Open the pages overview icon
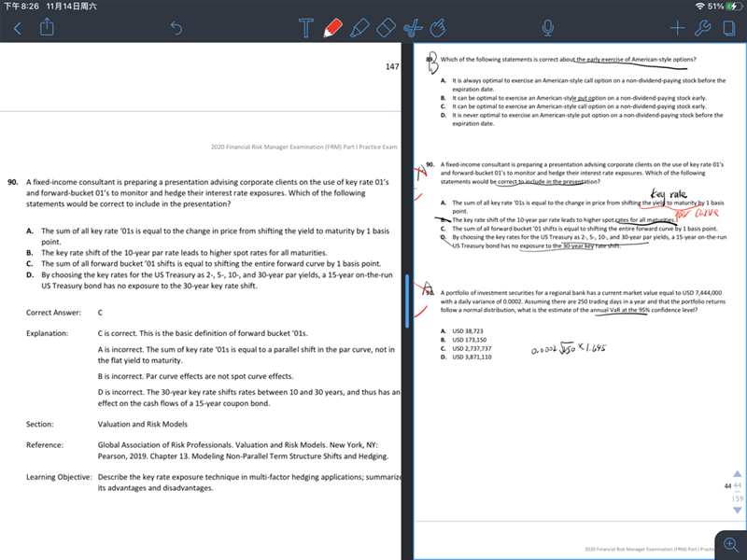 (x=729, y=28)
